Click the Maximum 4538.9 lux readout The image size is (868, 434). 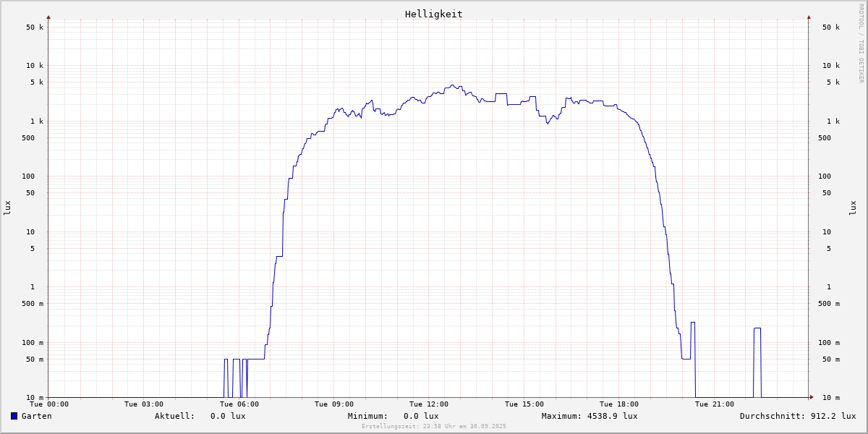pos(590,416)
